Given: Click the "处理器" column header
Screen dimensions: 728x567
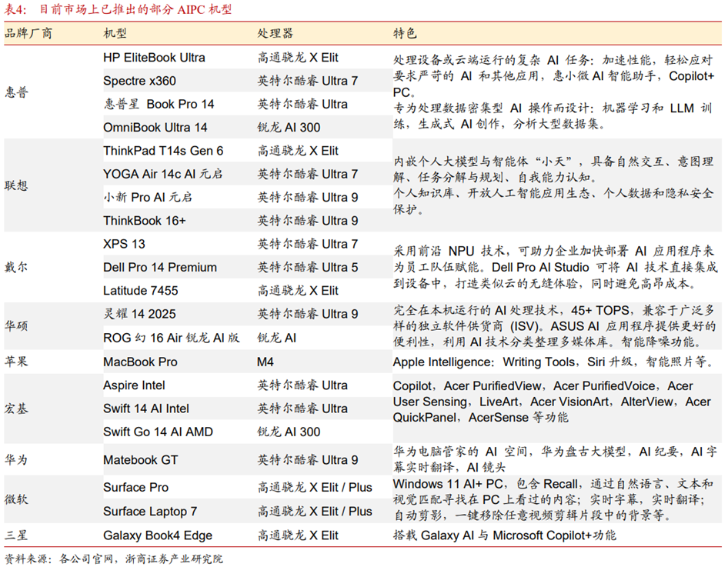Looking at the screenshot, I should tap(276, 33).
